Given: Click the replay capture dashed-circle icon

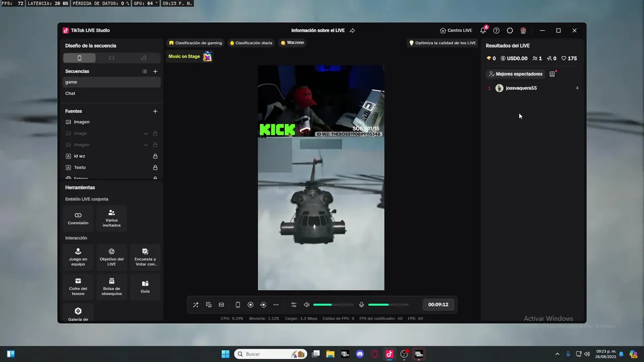Looking at the screenshot, I should (263, 305).
